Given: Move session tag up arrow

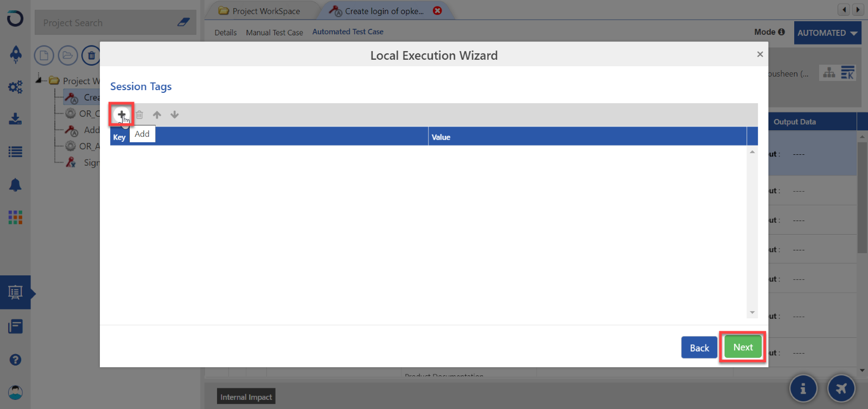Looking at the screenshot, I should (157, 115).
